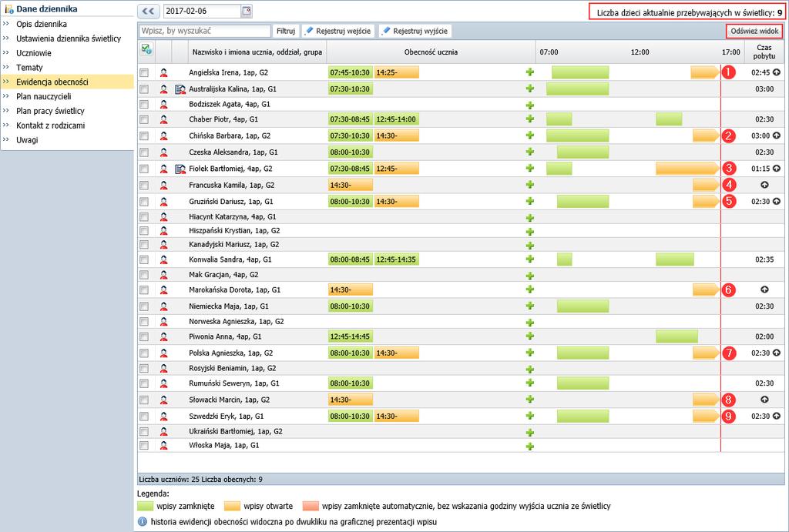Open Opis dziennika menu item
789x532 pixels.
(x=42, y=24)
